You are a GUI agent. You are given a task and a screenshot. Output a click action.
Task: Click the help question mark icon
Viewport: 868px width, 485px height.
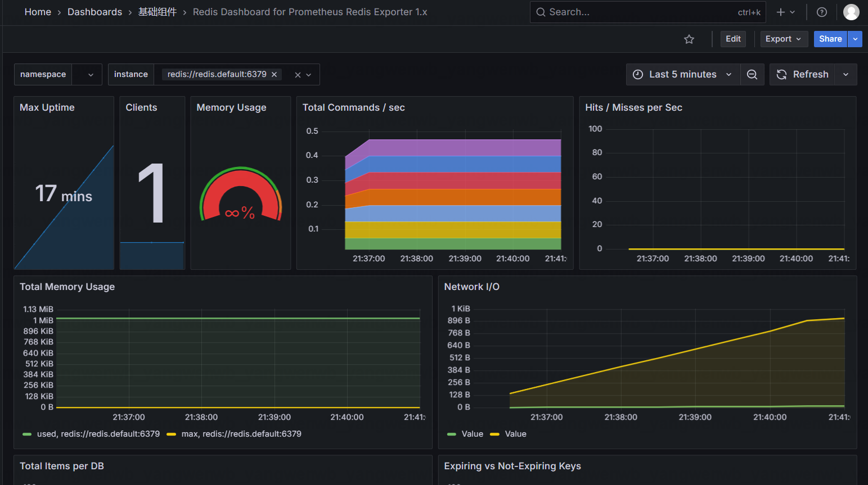pos(822,12)
